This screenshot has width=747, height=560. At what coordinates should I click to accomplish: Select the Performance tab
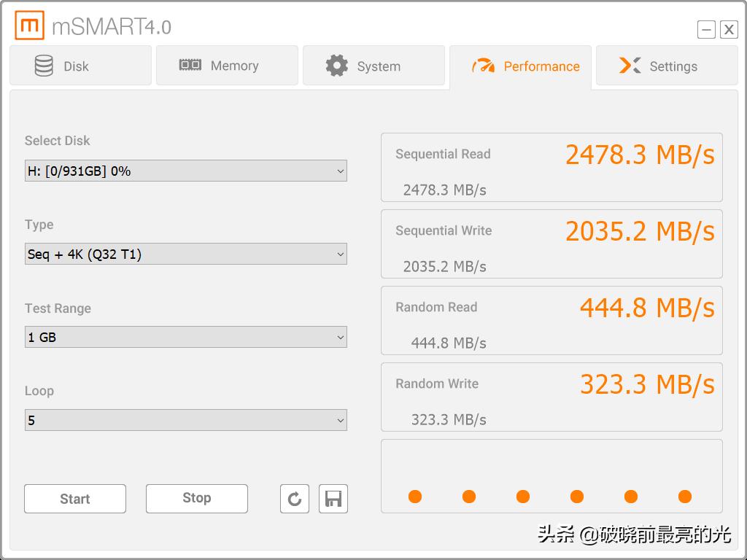coord(521,66)
